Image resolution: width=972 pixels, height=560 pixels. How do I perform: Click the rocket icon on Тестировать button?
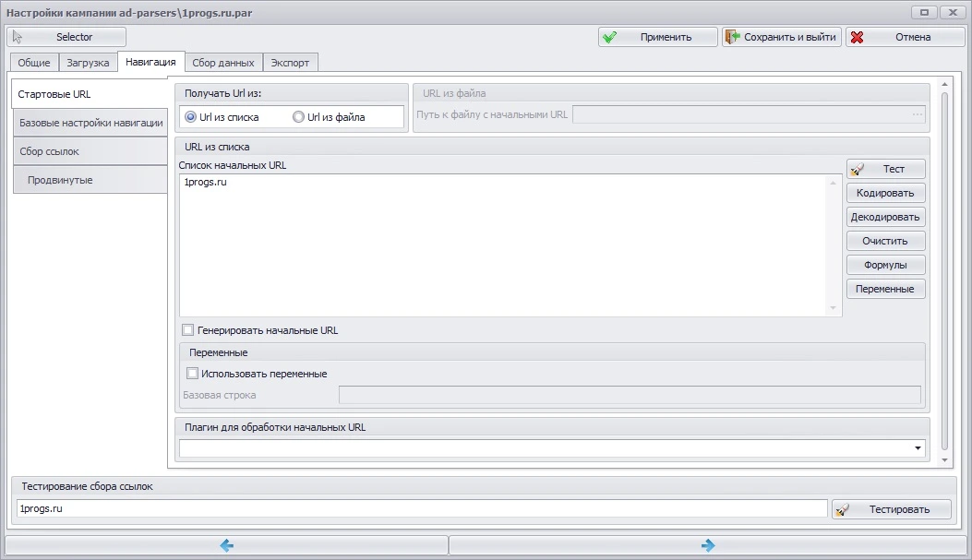pos(842,509)
